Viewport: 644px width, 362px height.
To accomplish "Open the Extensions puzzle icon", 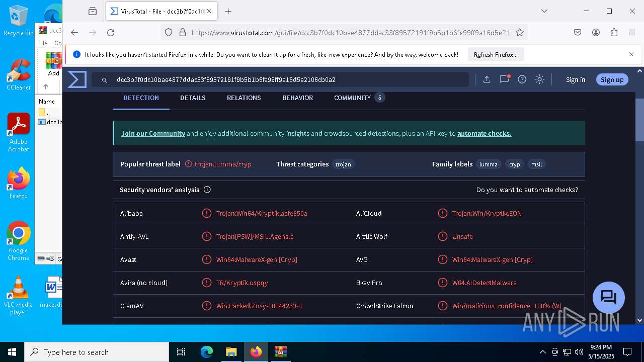I will pos(614,32).
